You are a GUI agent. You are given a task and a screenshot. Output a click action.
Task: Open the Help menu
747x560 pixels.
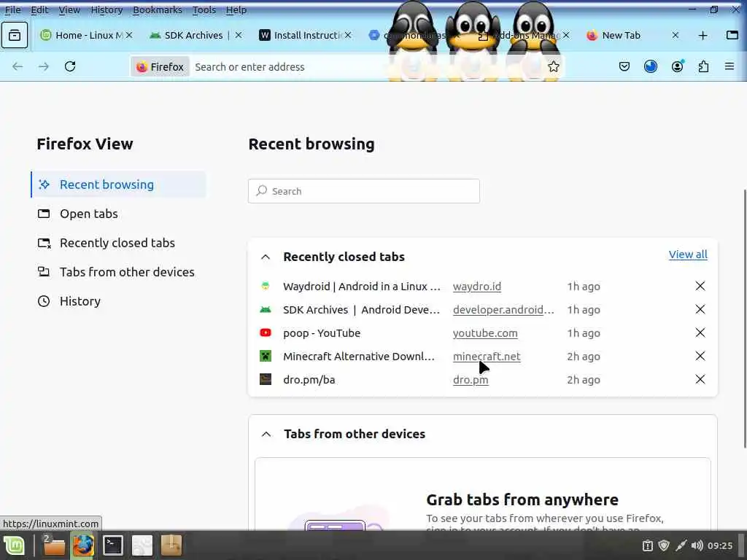point(236,10)
